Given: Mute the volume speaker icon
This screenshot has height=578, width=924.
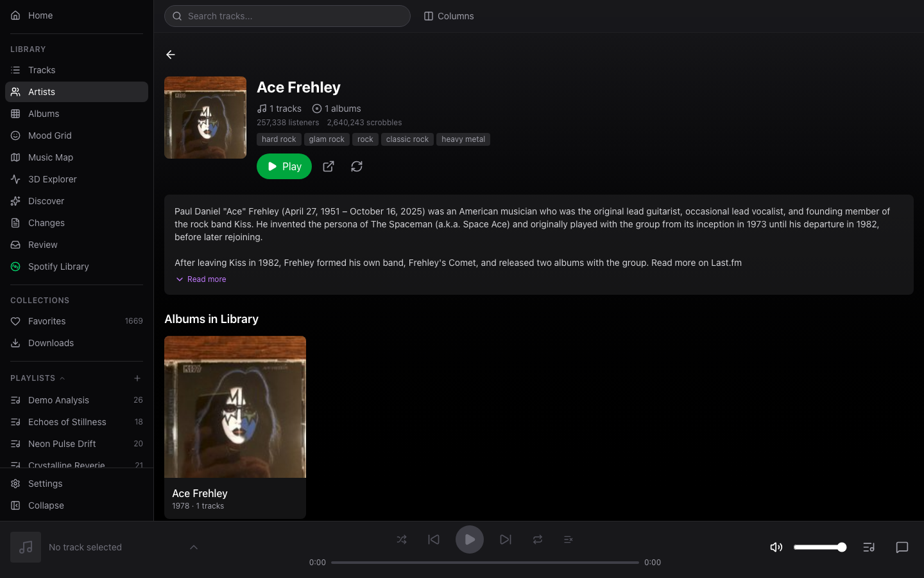Looking at the screenshot, I should 776,547.
